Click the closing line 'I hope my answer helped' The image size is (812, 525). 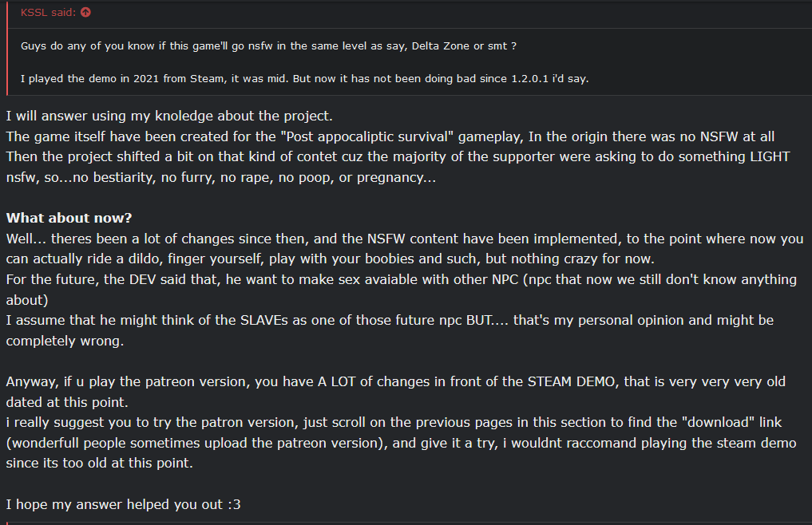pos(123,504)
